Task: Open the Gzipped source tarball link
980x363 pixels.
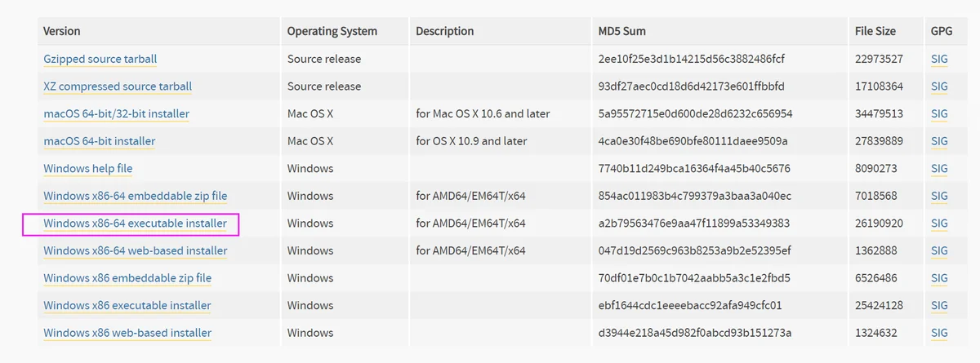Action: (100, 59)
